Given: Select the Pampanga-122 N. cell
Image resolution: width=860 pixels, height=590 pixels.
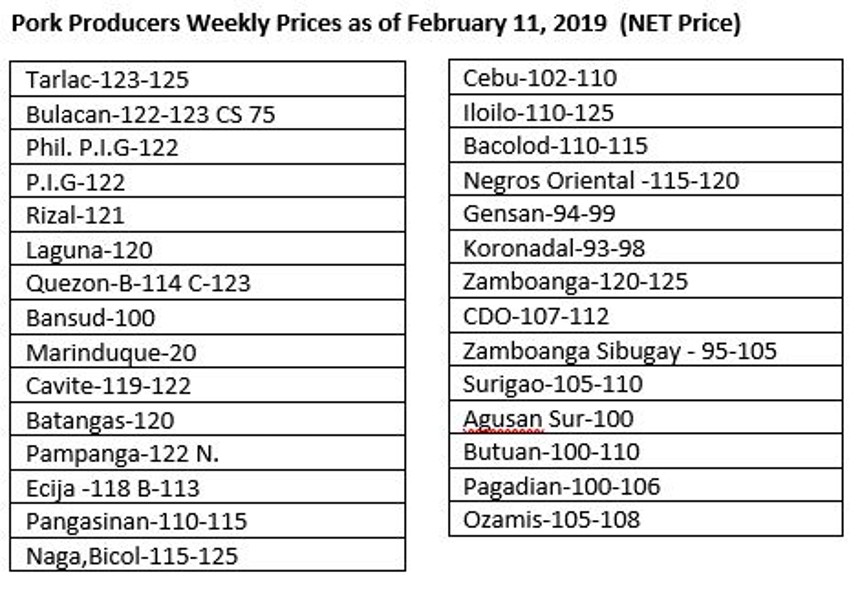Looking at the screenshot, I should tap(122, 453).
